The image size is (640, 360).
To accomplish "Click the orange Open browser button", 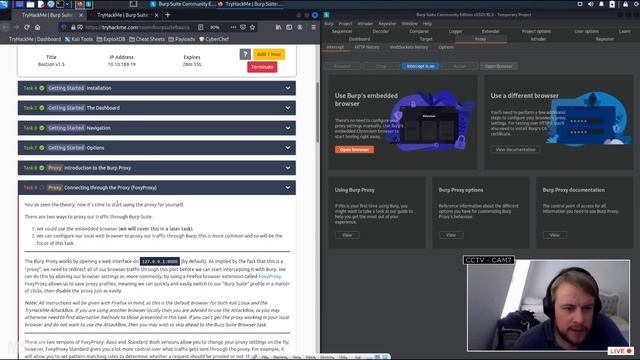I will [x=354, y=150].
